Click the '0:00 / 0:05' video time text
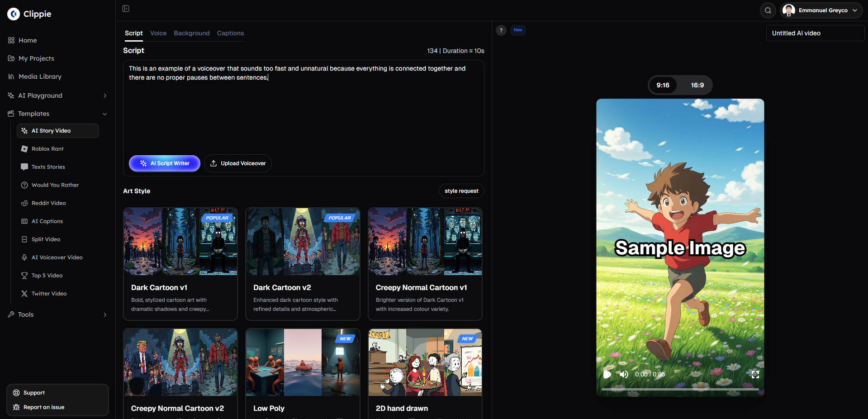The height and width of the screenshot is (419, 868). (x=650, y=374)
